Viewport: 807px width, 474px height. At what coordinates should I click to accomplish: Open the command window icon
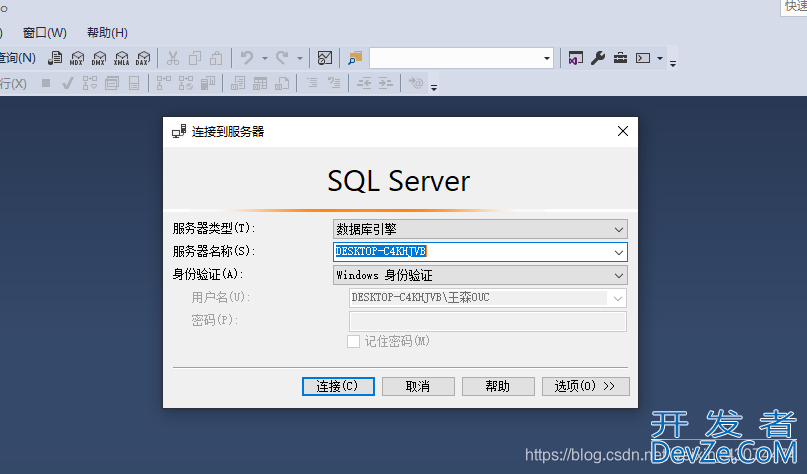click(643, 58)
